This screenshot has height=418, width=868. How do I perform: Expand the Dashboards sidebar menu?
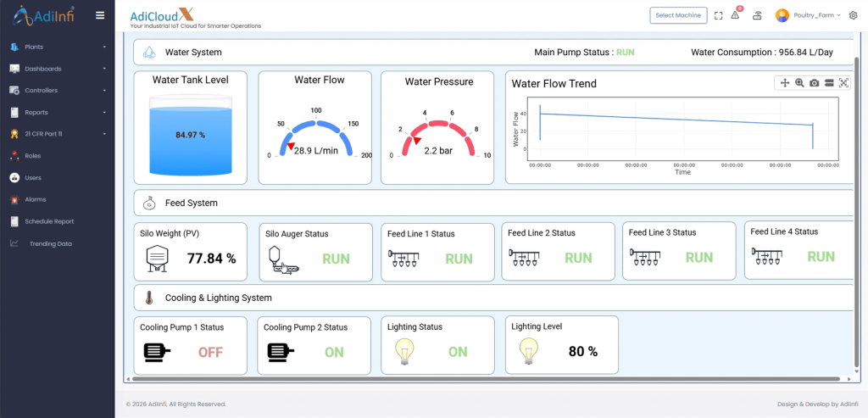[58, 69]
